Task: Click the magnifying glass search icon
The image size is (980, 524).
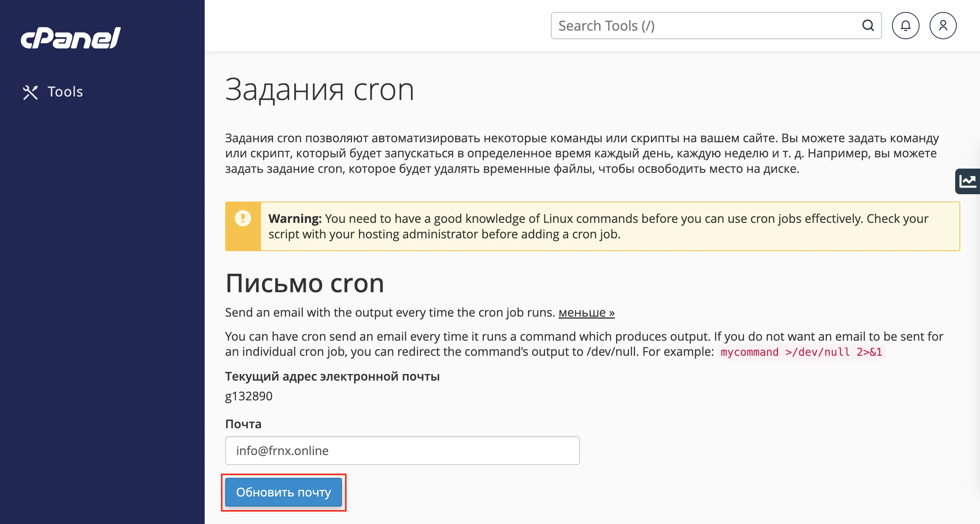Action: (868, 26)
